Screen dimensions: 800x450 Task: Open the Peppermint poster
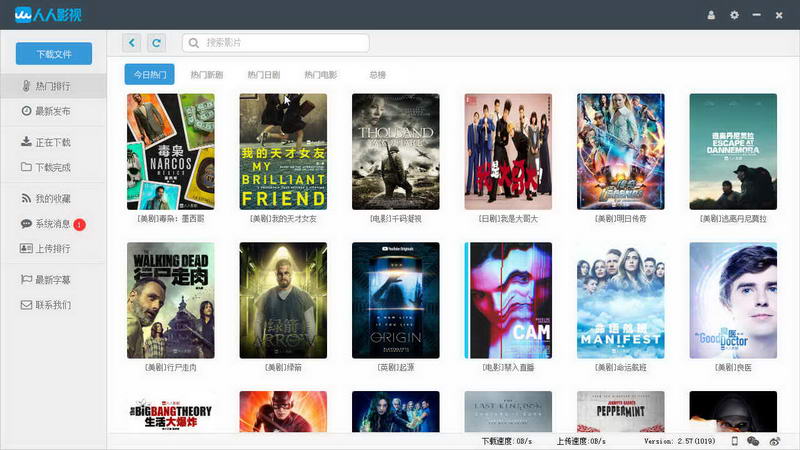(x=620, y=412)
